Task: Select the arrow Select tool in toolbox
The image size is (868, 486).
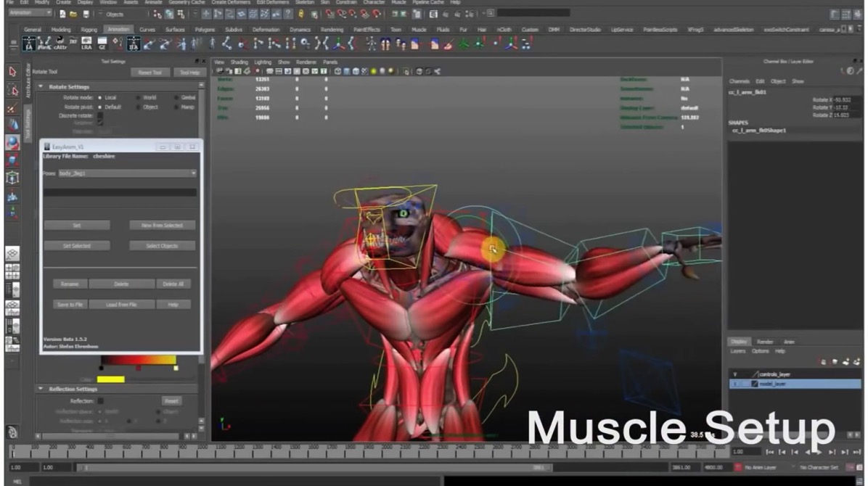Action: 12,72
